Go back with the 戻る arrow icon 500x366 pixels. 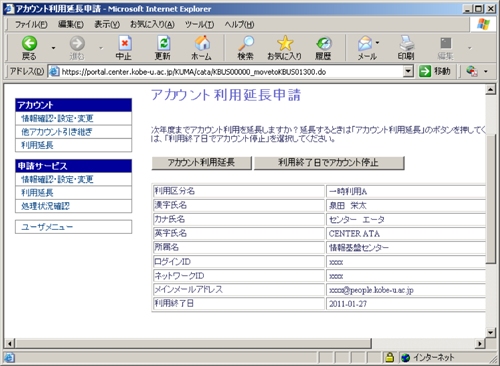[29, 43]
